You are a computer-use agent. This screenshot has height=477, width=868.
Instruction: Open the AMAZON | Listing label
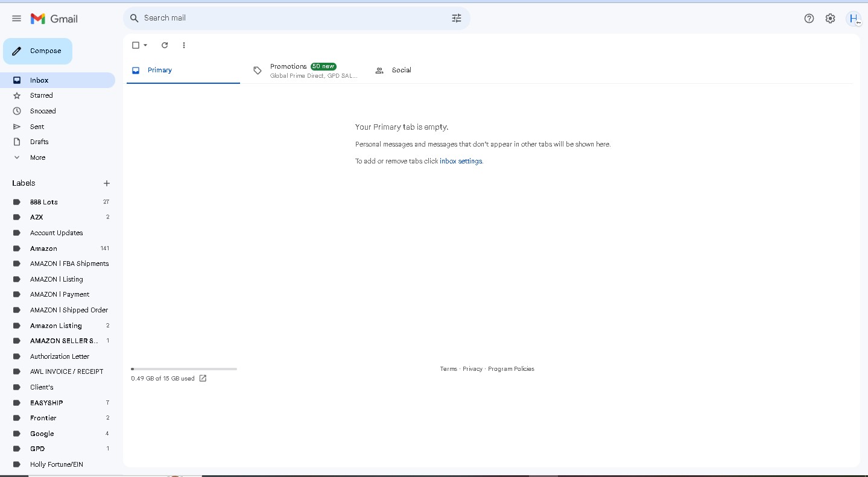pyautogui.click(x=57, y=279)
